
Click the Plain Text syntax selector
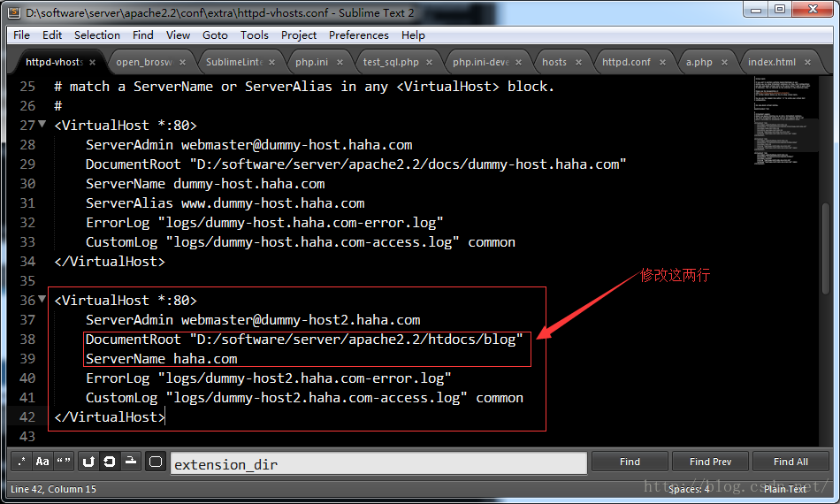[785, 489]
